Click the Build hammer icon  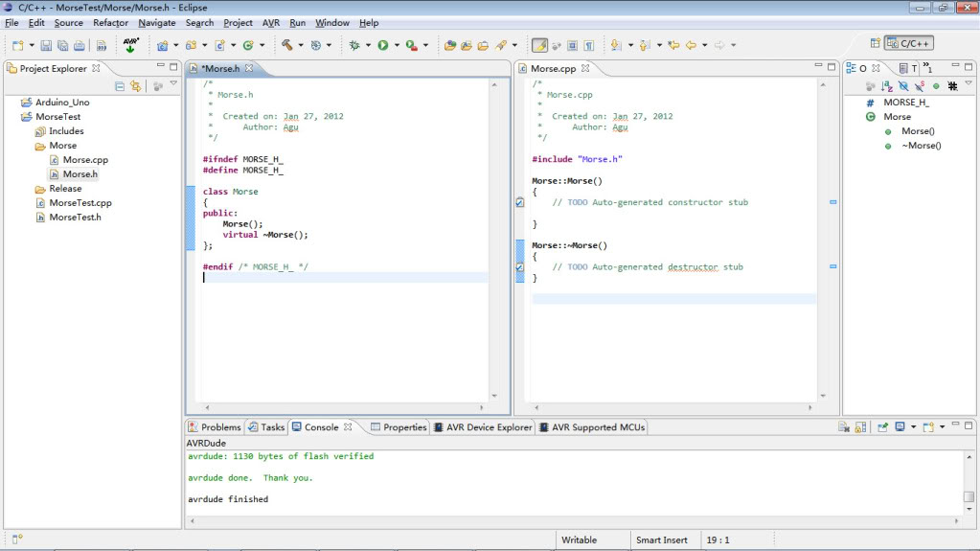coord(286,45)
